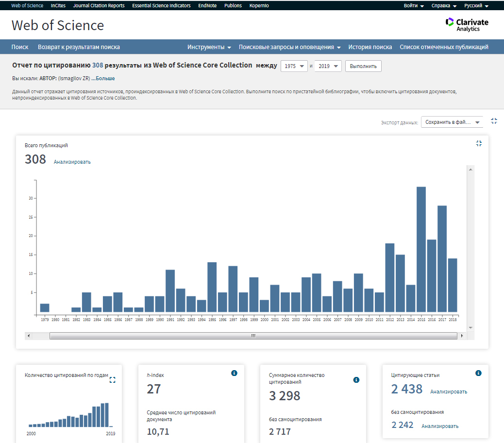Image resolution: width=504 pixels, height=443 pixels.
Task: Collapse the full report view icon beside export
Action: (494, 121)
